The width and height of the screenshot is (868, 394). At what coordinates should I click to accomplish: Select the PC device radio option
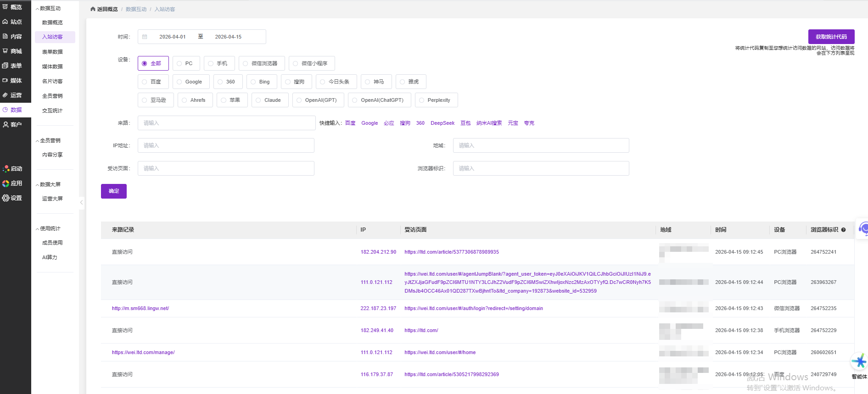point(179,63)
